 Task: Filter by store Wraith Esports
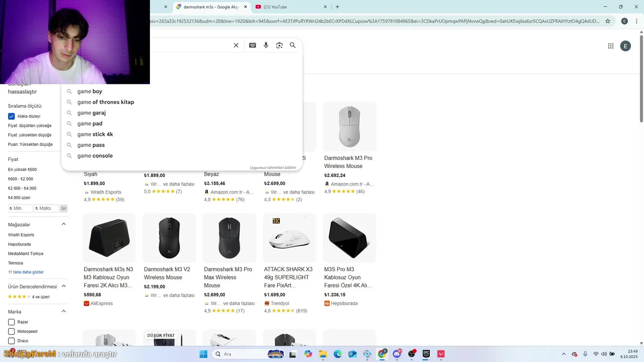[21, 235]
